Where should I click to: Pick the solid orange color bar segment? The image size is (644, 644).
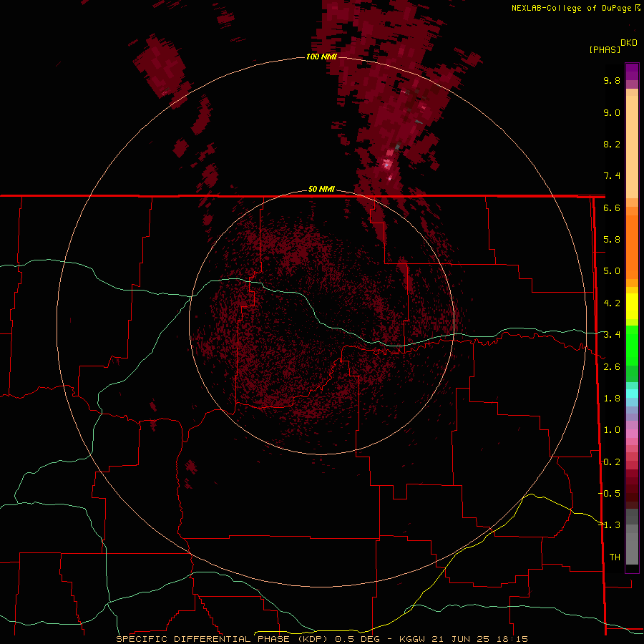point(632,247)
